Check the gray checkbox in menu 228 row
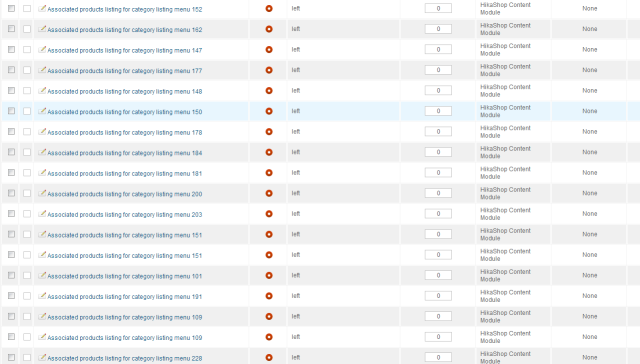Screen dimensions: 640x364 click(x=11, y=357)
